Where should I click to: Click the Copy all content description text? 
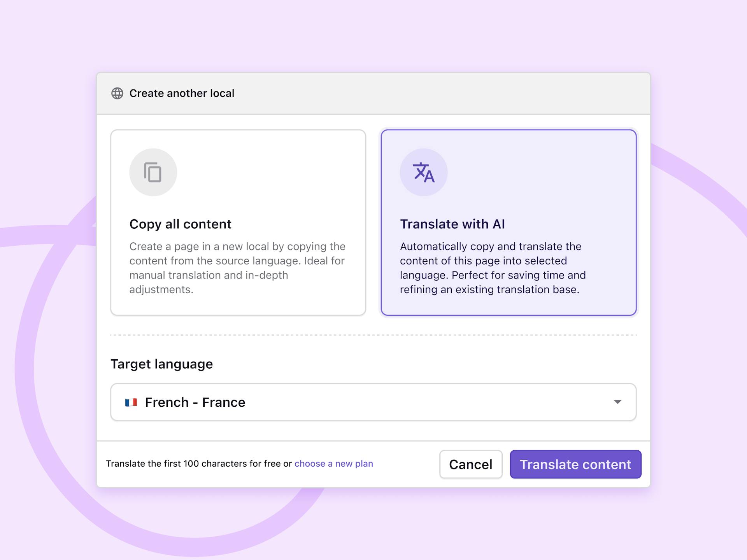(237, 268)
